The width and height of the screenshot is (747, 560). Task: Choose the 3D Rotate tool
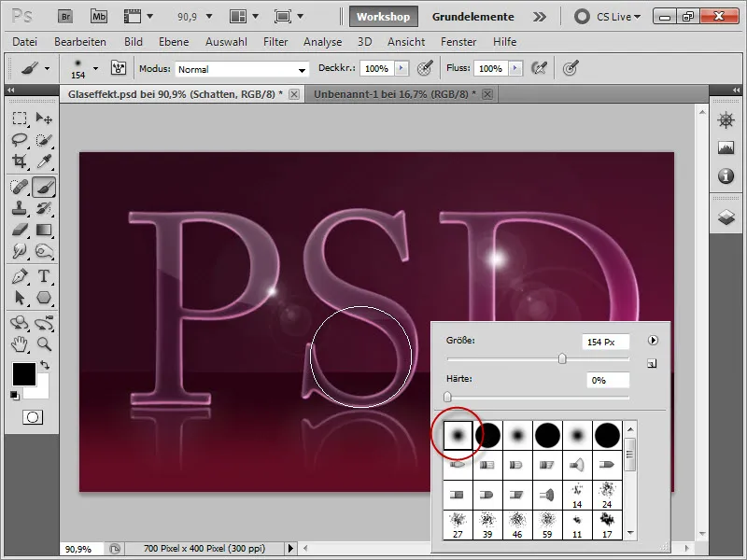20,323
